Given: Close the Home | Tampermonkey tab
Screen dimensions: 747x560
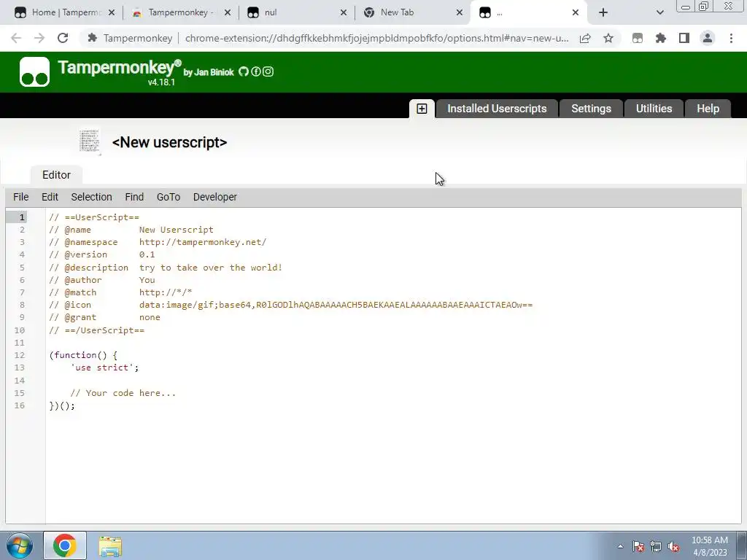Looking at the screenshot, I should pyautogui.click(x=112, y=12).
